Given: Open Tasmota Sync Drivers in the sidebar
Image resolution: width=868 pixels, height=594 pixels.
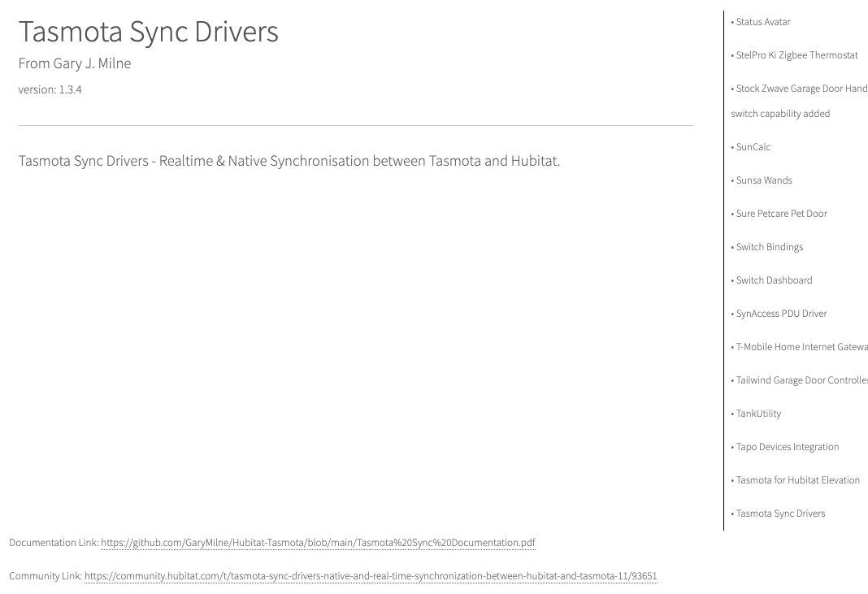Looking at the screenshot, I should [780, 514].
